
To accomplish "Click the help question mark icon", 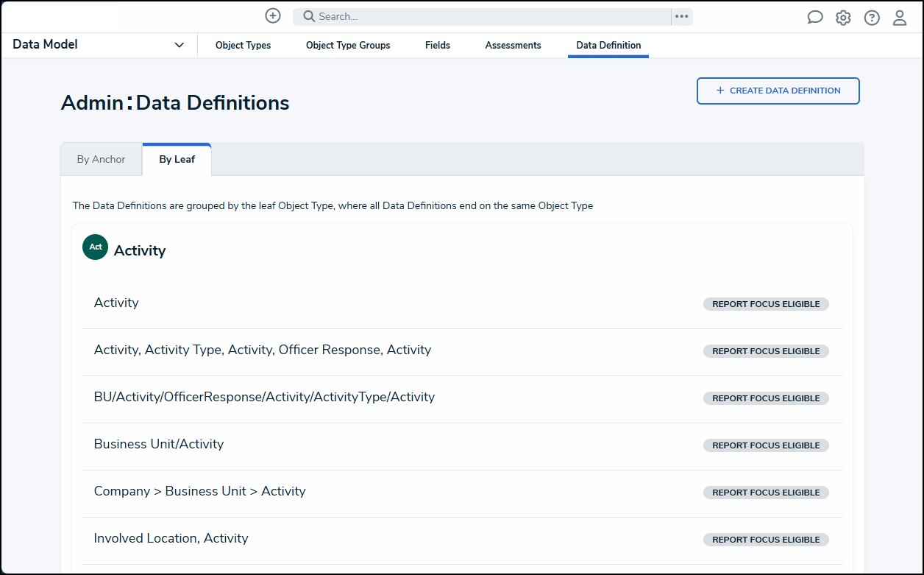I will (872, 18).
